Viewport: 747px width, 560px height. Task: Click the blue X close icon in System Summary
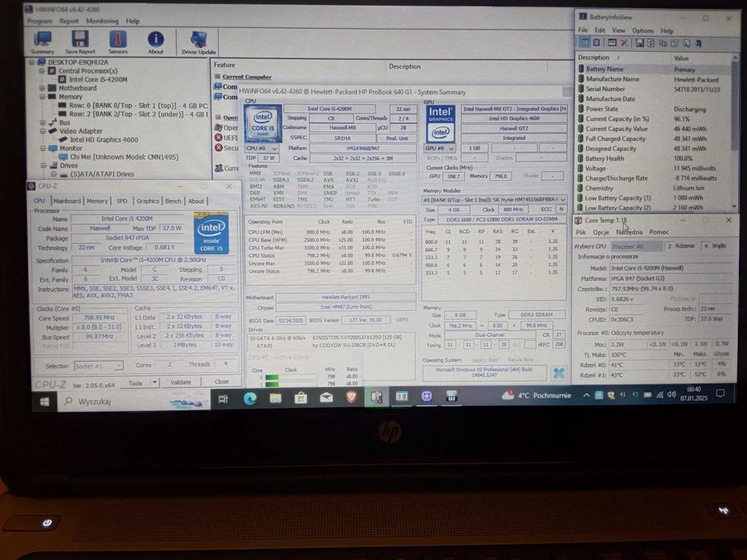click(x=559, y=373)
